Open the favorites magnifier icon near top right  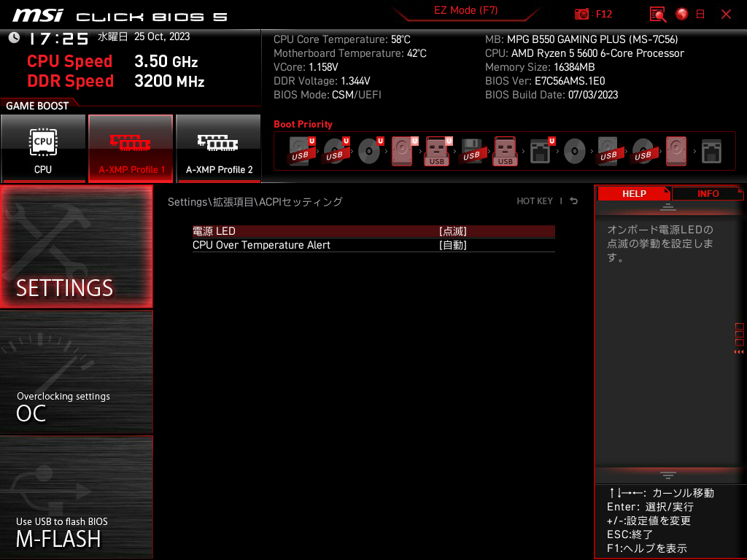click(657, 14)
